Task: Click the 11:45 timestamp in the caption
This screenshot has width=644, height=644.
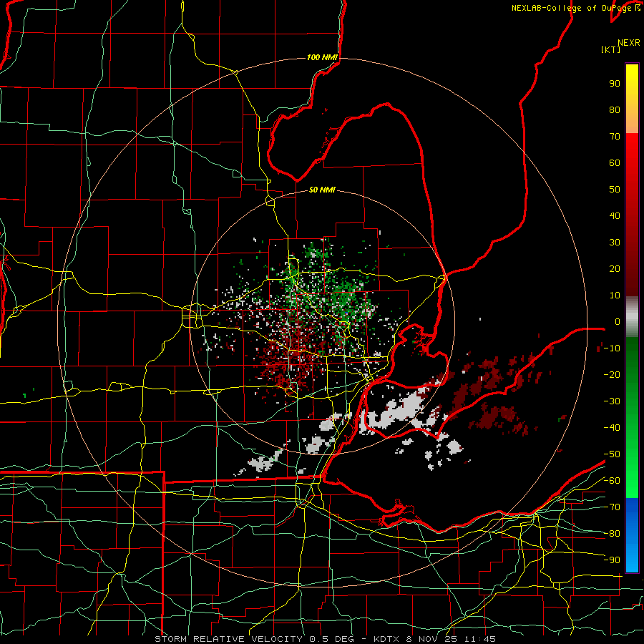Action: [x=479, y=639]
